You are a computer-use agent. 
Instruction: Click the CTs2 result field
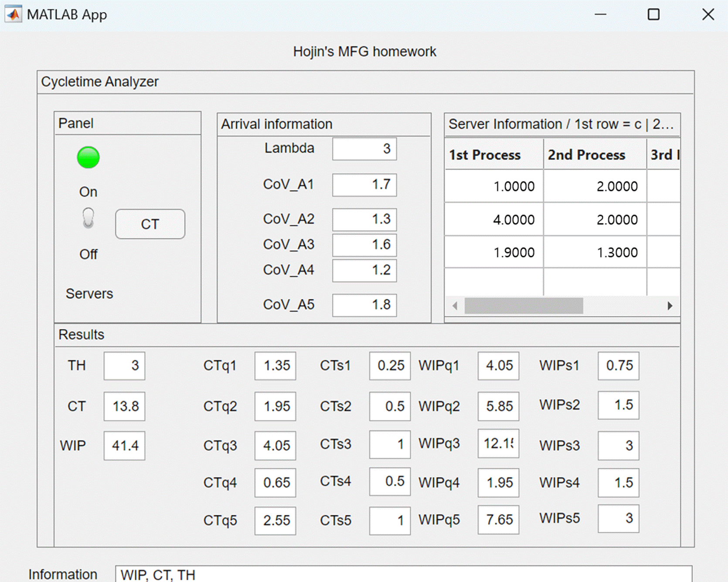tap(390, 406)
